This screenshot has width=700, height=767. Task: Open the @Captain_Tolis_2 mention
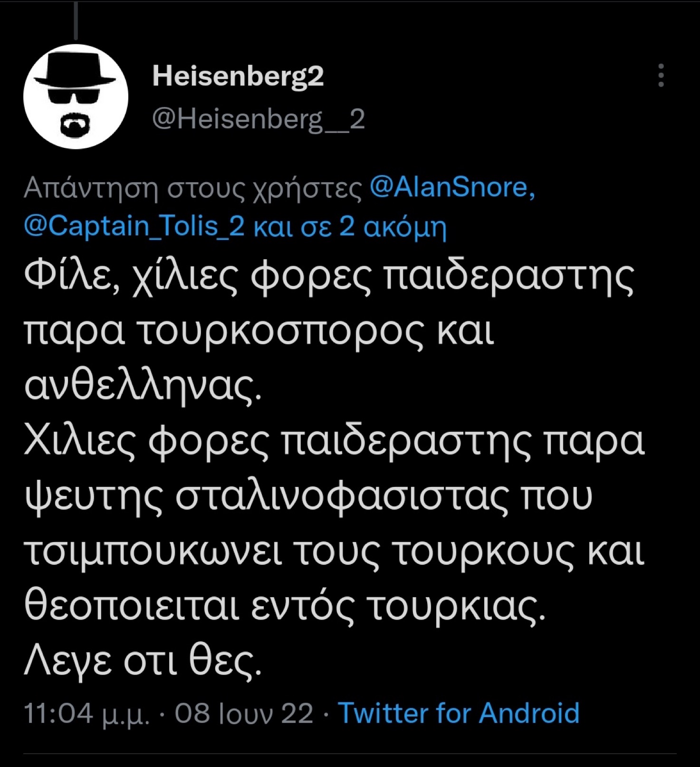[134, 226]
